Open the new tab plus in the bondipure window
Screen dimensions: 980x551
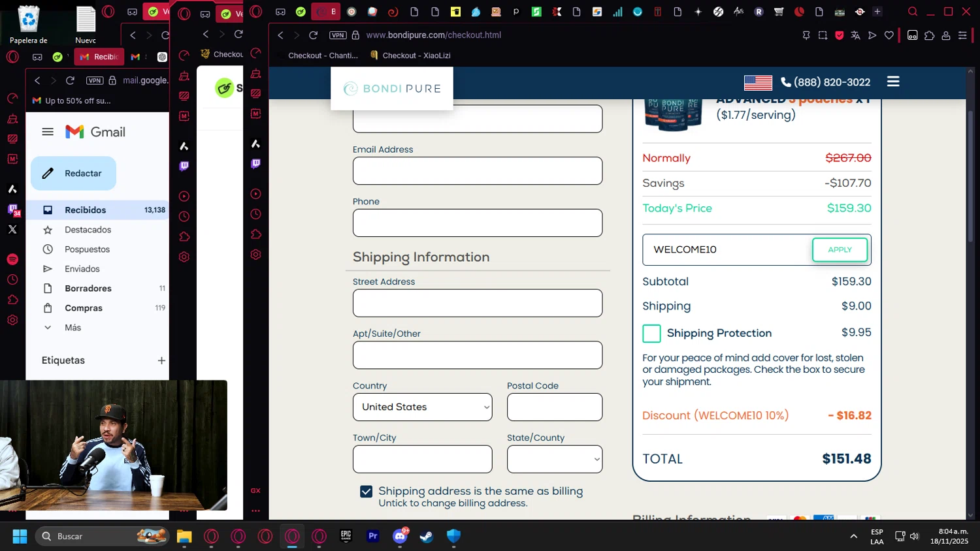(877, 12)
